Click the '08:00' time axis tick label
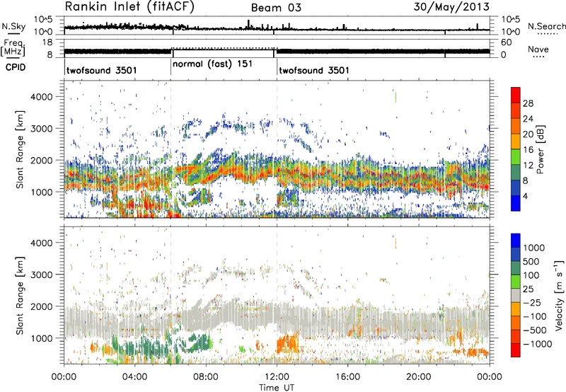566x392 pixels. (x=206, y=377)
